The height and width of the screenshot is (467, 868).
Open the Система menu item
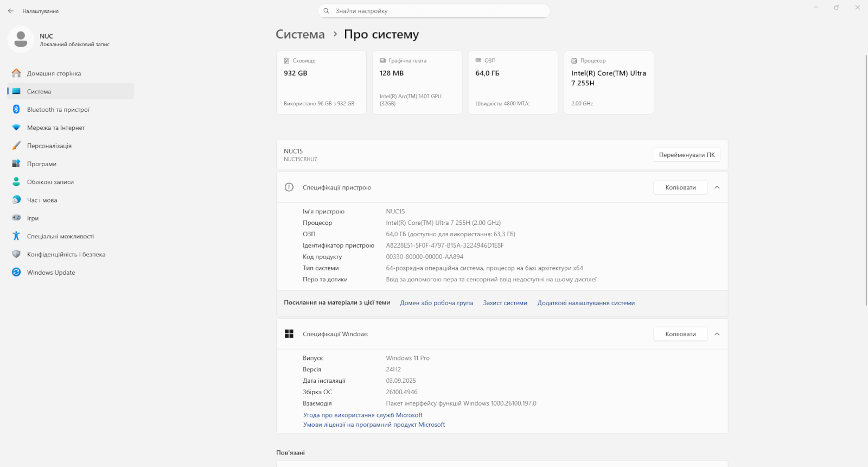pyautogui.click(x=71, y=91)
